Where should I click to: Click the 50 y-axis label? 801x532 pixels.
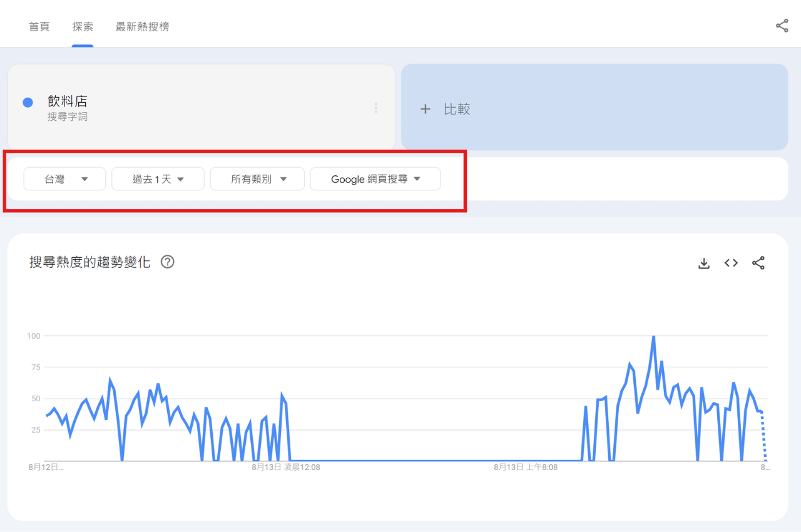click(35, 399)
